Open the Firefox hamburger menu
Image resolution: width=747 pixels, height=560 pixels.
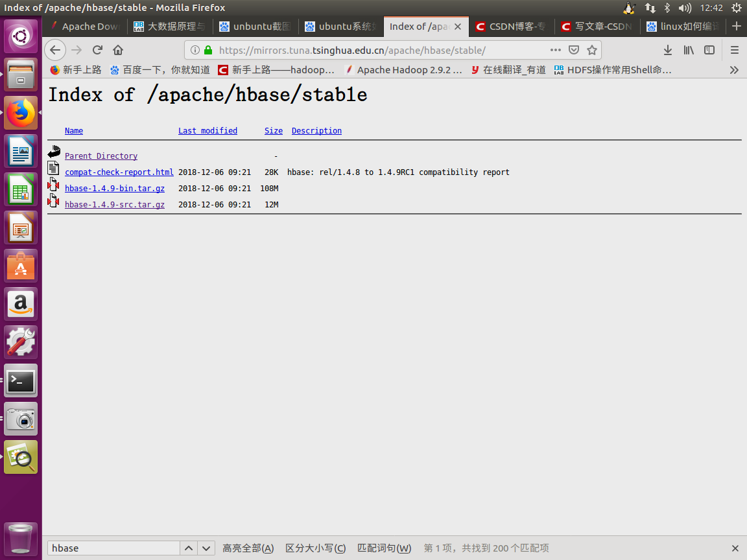point(733,50)
